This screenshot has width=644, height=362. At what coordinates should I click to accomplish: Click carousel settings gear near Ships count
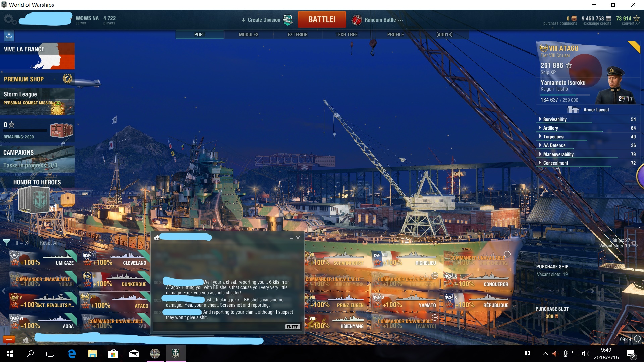click(634, 244)
